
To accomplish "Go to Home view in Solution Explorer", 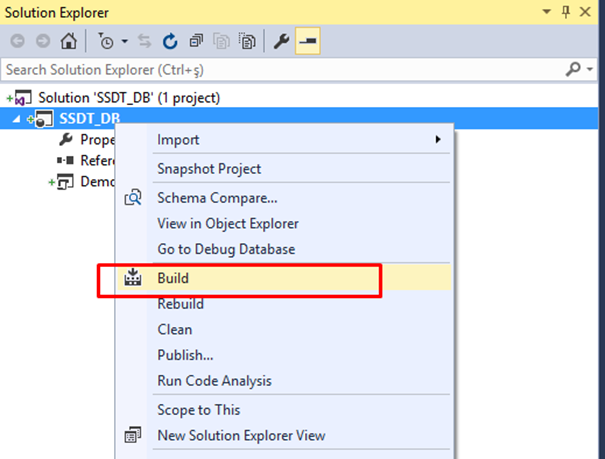I will [69, 41].
